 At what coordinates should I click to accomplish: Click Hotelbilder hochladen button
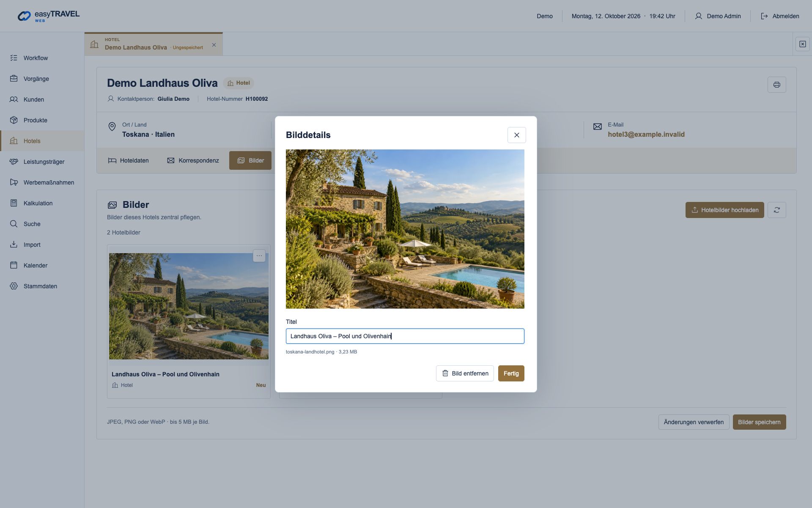(x=724, y=210)
